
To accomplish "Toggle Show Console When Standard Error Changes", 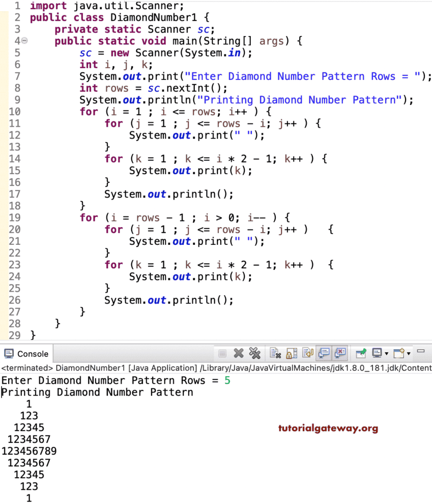I will pos(340,353).
